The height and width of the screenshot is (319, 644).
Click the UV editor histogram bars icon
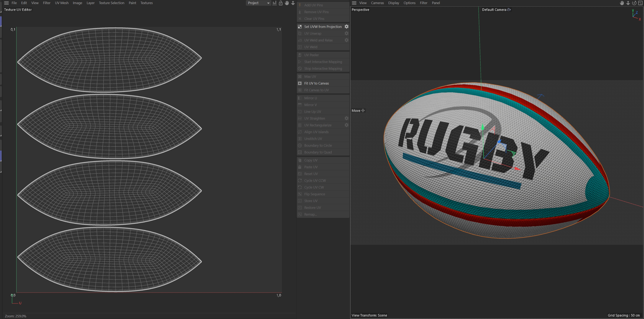[274, 3]
